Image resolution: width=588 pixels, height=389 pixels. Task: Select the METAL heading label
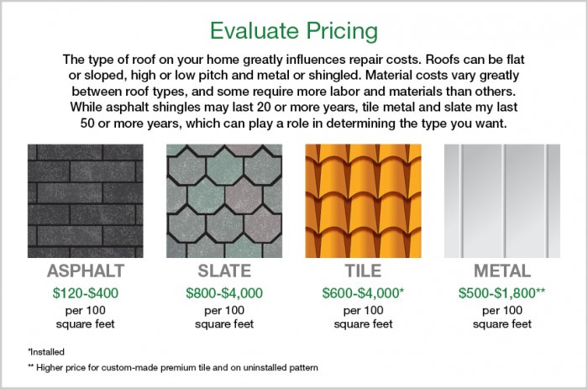click(x=501, y=271)
